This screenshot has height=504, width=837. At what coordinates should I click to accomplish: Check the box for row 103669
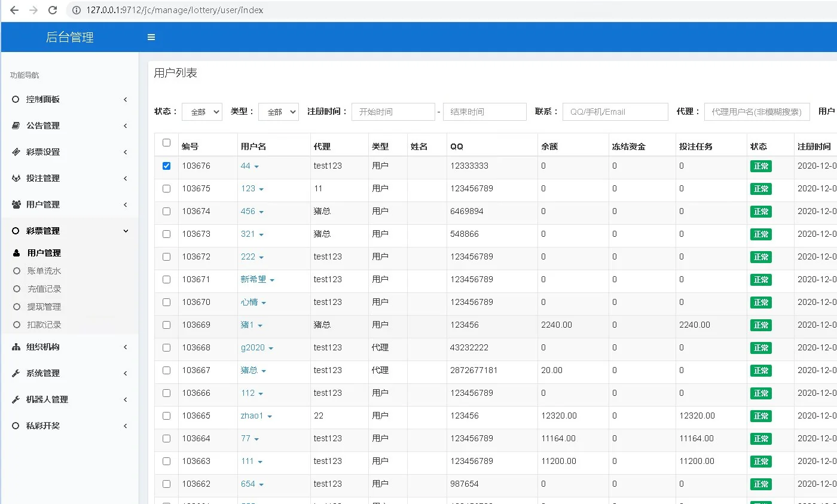coord(166,325)
